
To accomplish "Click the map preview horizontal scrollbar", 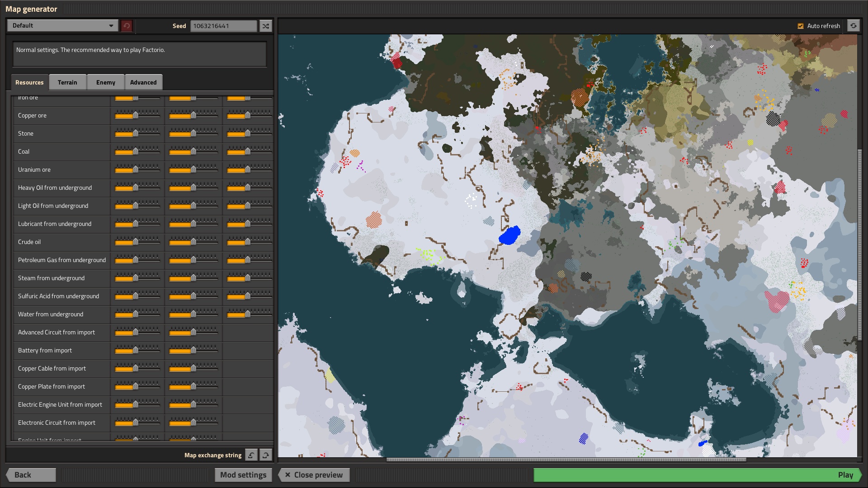I will [566, 460].
